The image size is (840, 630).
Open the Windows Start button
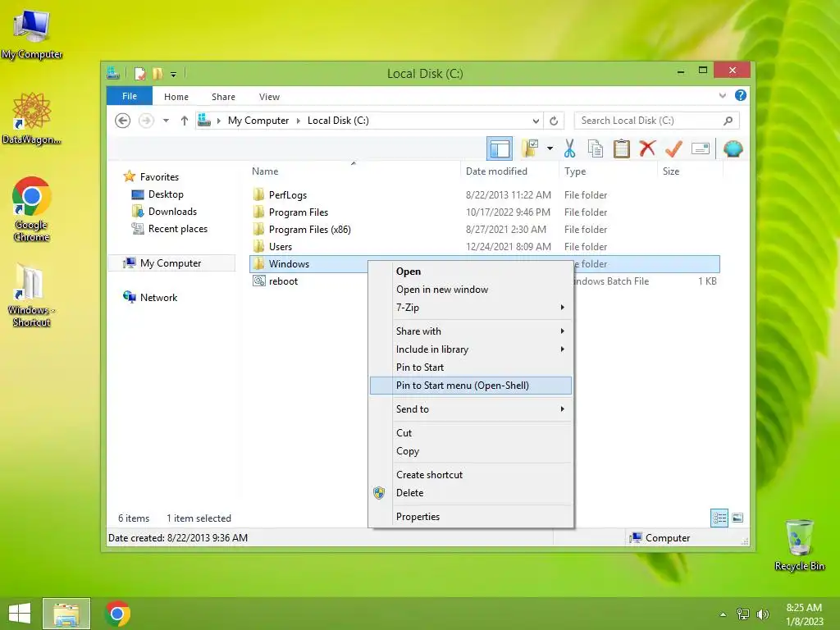[20, 614]
